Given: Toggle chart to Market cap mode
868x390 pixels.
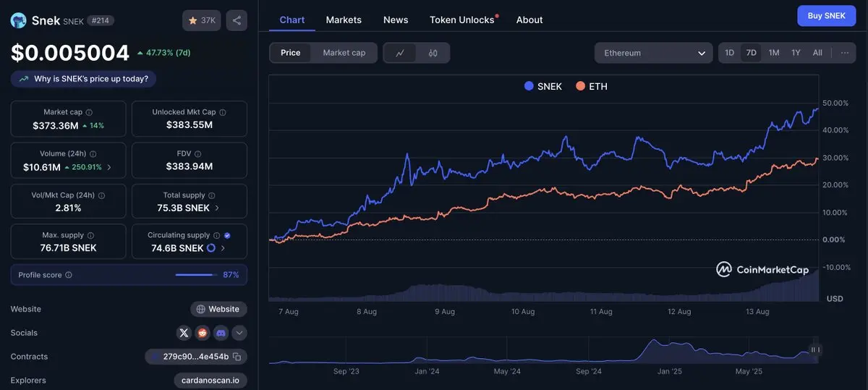Looking at the screenshot, I should click(344, 53).
